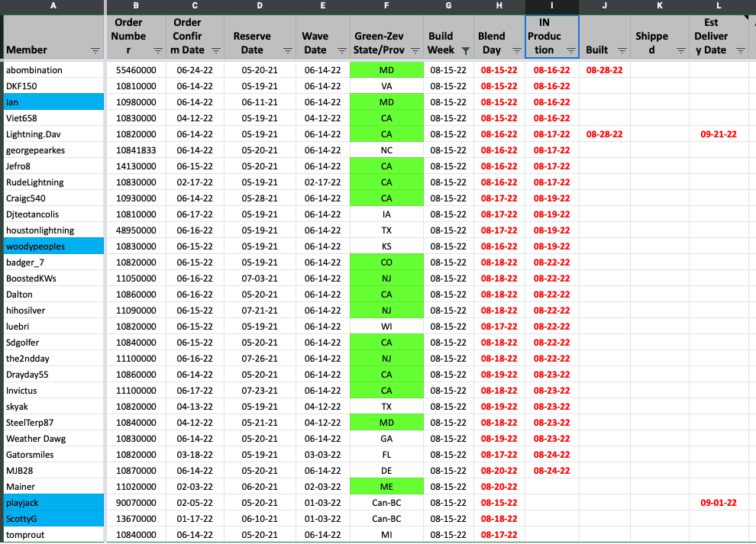Select the Can-BC cell in ScottyG row
The height and width of the screenshot is (544, 756).
point(386,519)
